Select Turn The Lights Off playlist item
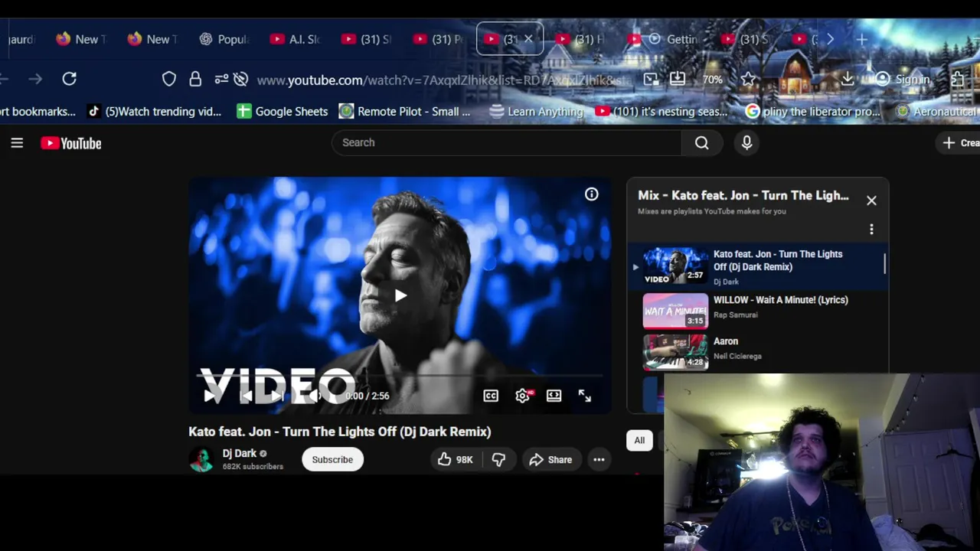The height and width of the screenshot is (551, 980). pos(758,267)
